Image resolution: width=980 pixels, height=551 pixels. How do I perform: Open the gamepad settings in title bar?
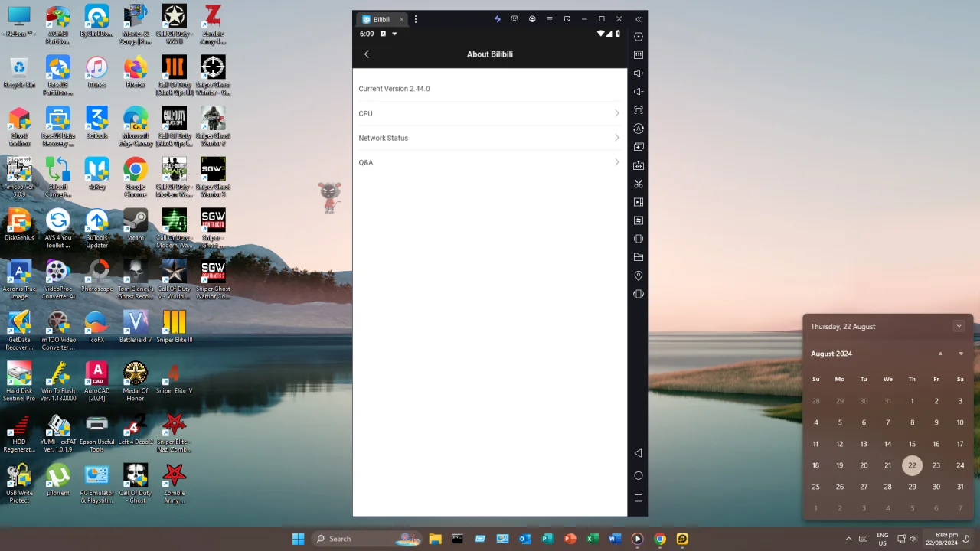coord(514,19)
